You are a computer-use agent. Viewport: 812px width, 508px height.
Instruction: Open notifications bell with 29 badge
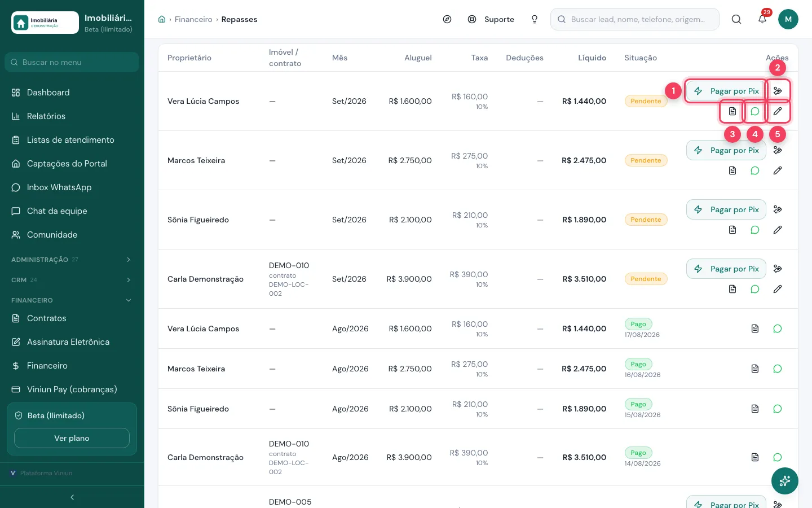(762, 19)
